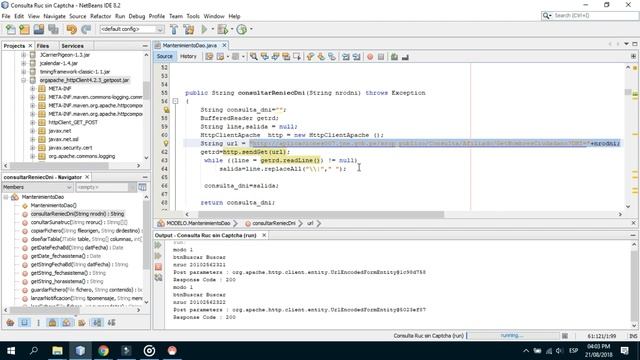This screenshot has width=640, height=360.
Task: Toggle Navigator Show Non-Public Members filter
Action: (52, 323)
